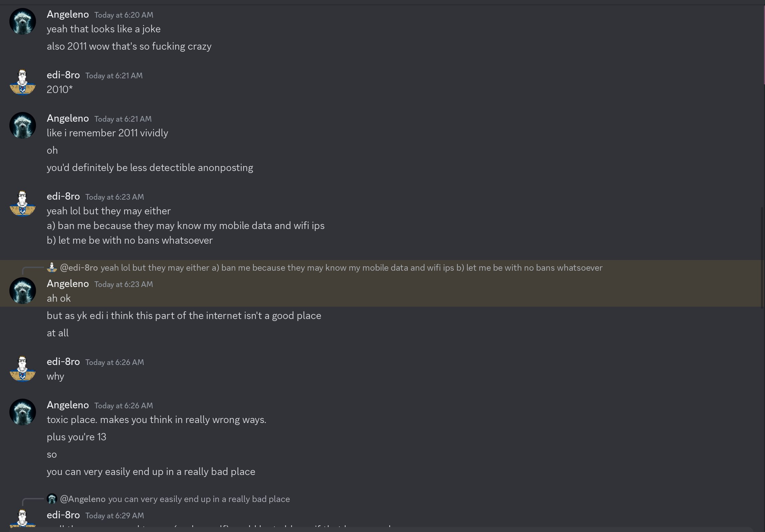The height and width of the screenshot is (532, 765).
Task: Click Angeleno's avatar on the 6:20 AM message
Action: click(x=23, y=22)
